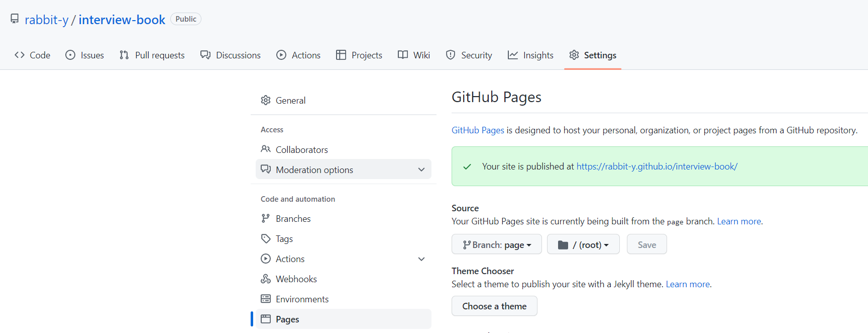Image resolution: width=868 pixels, height=333 pixels.
Task: Click the Insights graph icon
Action: (x=512, y=55)
